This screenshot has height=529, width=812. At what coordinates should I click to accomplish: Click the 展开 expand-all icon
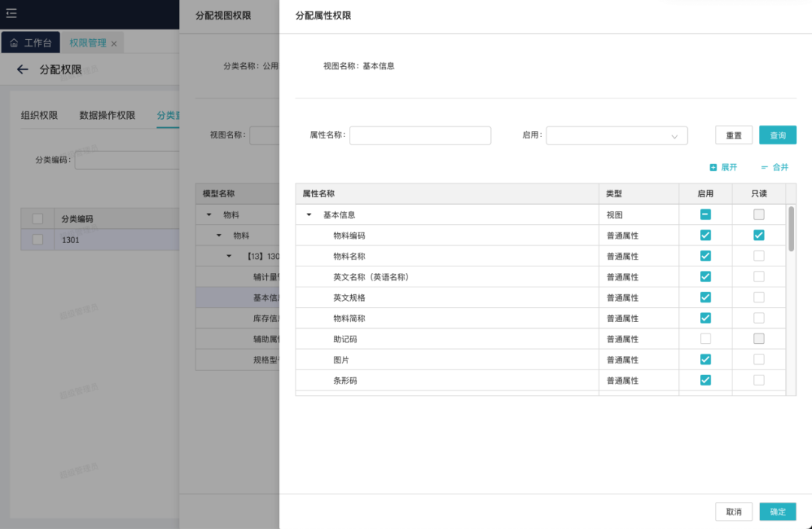click(713, 167)
